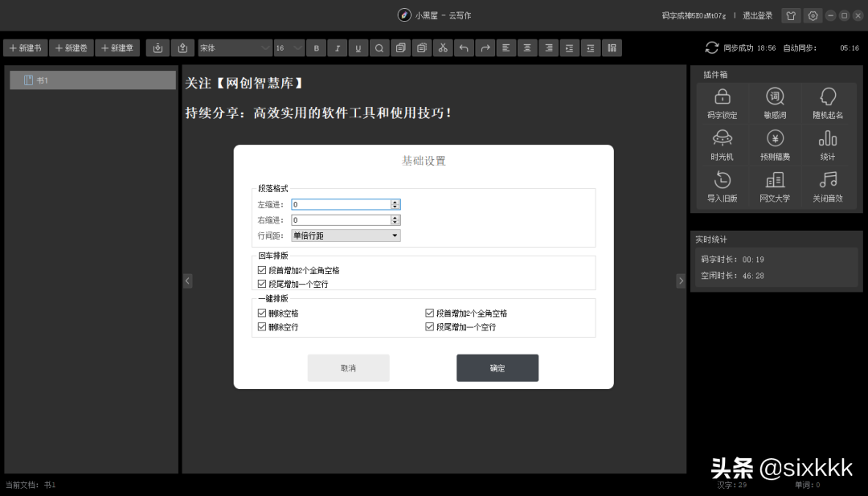868x496 pixels.
Task: Click the 取消 cancel button
Action: (348, 368)
